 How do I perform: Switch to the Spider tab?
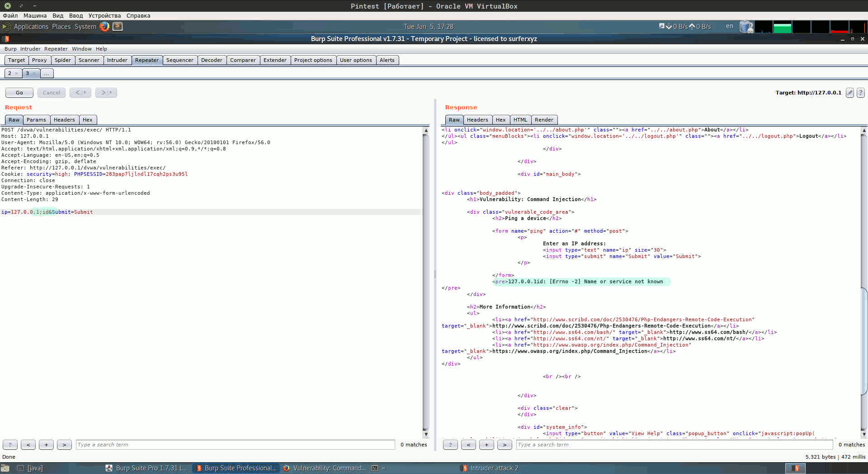(63, 60)
